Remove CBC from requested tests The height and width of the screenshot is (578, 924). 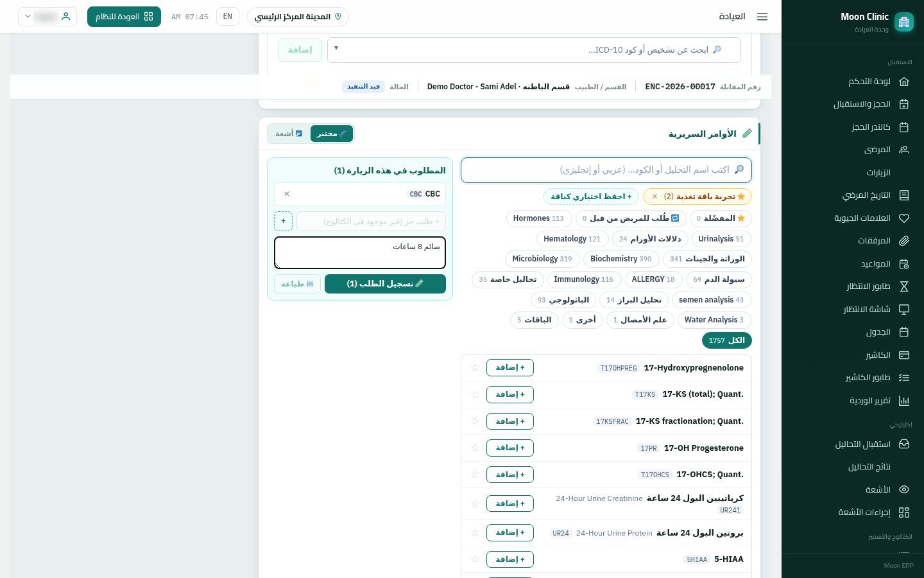coord(287,194)
